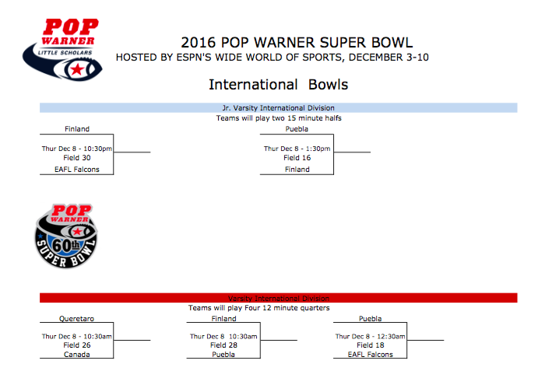Click EAFL Falcons below Field 30
This screenshot has width=538, height=392.
click(77, 169)
